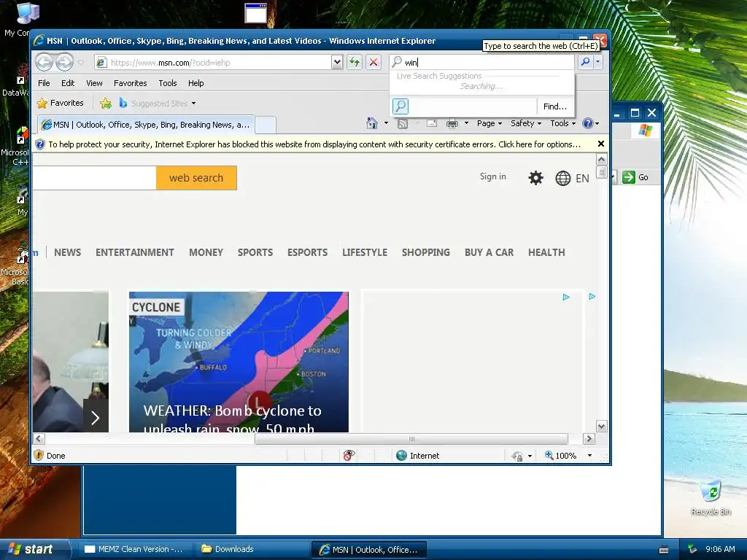Go back with the IE Back arrow
The image size is (747, 560).
pyautogui.click(x=44, y=63)
